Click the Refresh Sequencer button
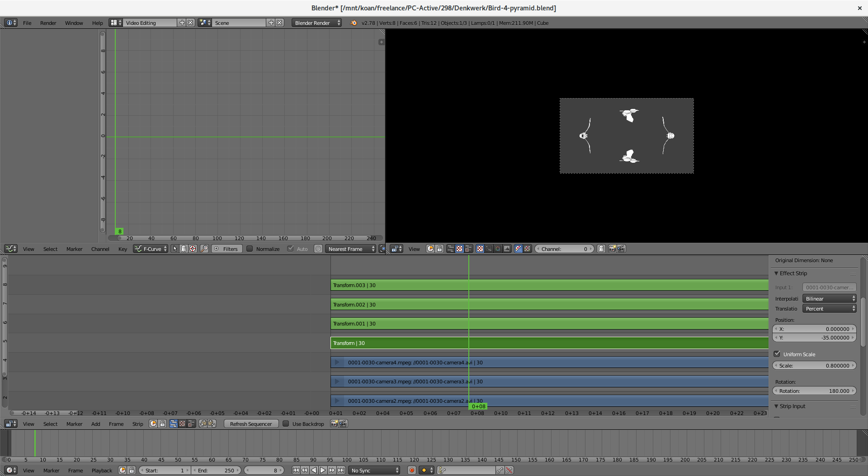 click(x=251, y=424)
